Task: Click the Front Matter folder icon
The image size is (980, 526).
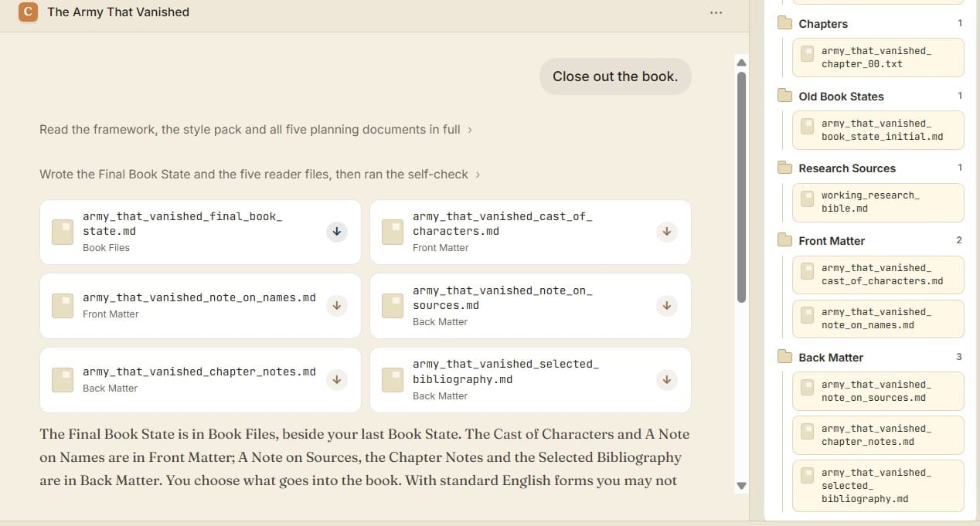Action: [x=785, y=240]
